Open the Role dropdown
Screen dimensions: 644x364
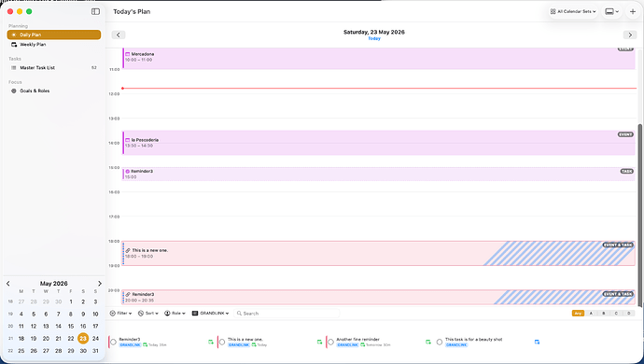pyautogui.click(x=175, y=313)
